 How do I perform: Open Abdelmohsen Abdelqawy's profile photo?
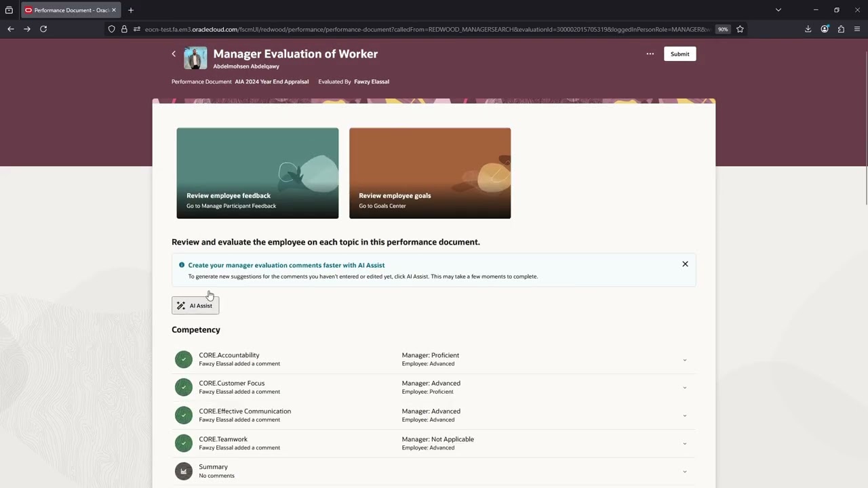point(195,58)
